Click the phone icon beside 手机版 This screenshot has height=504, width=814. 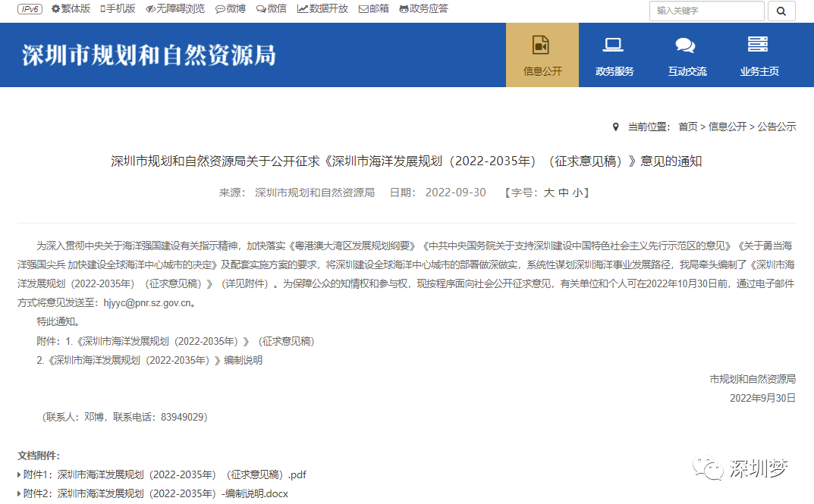pyautogui.click(x=102, y=9)
